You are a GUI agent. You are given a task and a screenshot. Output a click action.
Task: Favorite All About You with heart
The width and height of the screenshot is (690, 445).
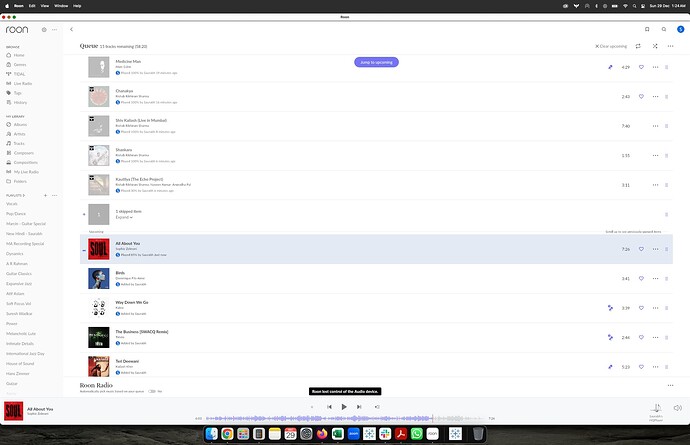point(641,249)
